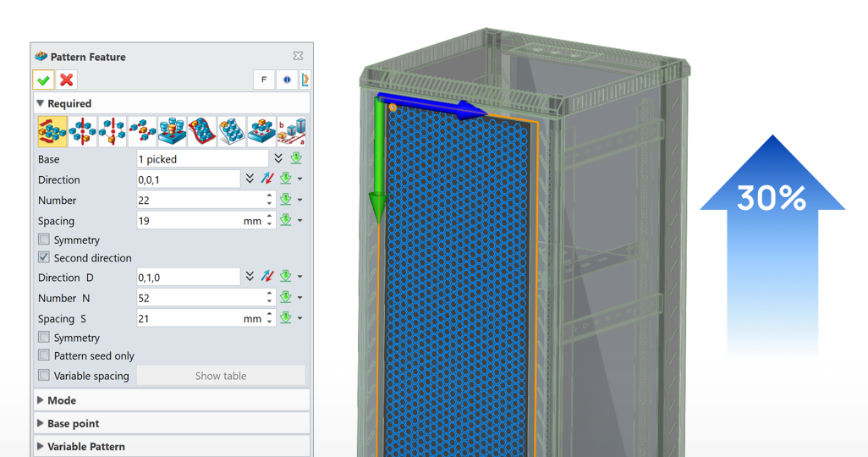Confirm the pattern with the green checkmark

(x=44, y=80)
